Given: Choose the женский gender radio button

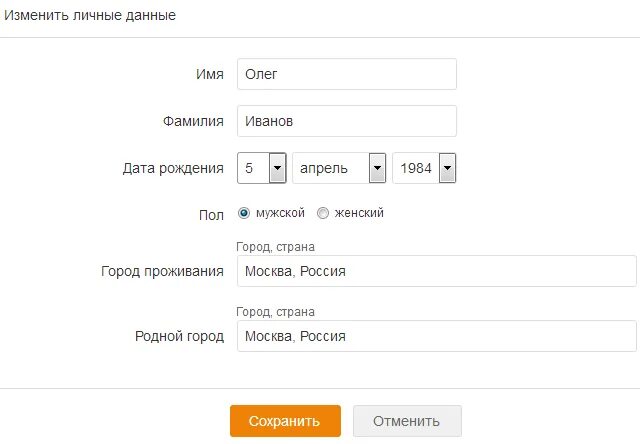Looking at the screenshot, I should [322, 213].
